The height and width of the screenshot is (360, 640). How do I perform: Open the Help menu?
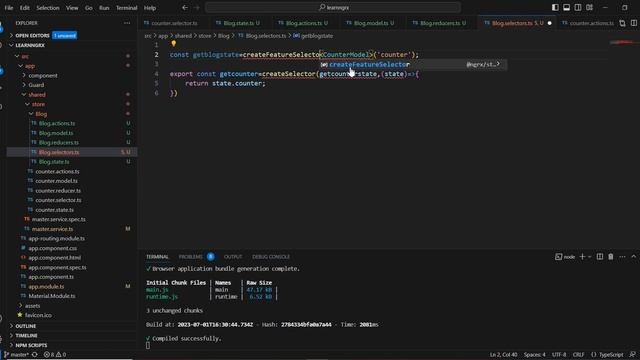pos(150,8)
